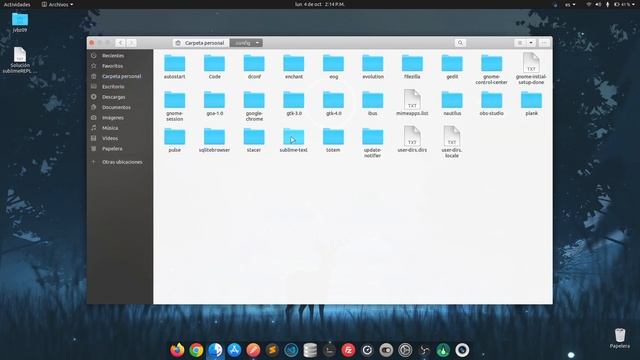The height and width of the screenshot is (360, 640).
Task: Select the evolution folder
Action: tap(373, 67)
